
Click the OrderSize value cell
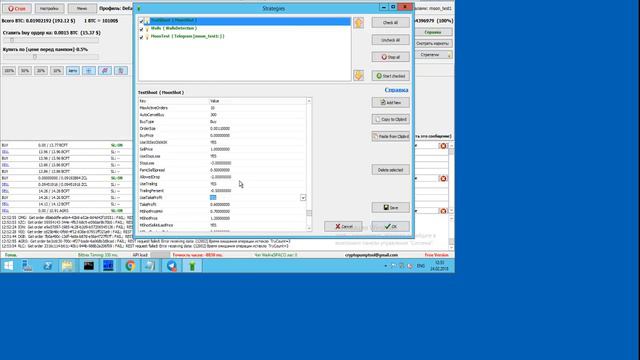257,129
